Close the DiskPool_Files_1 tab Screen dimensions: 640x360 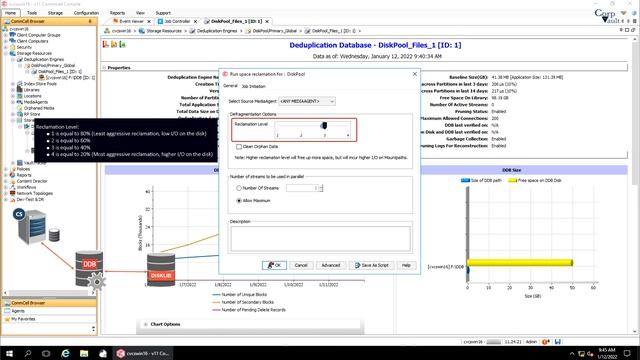click(x=267, y=21)
